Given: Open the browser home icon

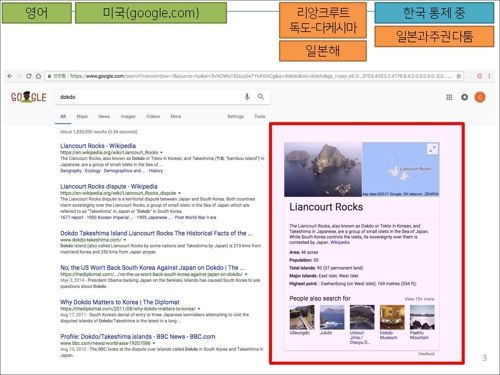Looking at the screenshot, I should (x=38, y=76).
